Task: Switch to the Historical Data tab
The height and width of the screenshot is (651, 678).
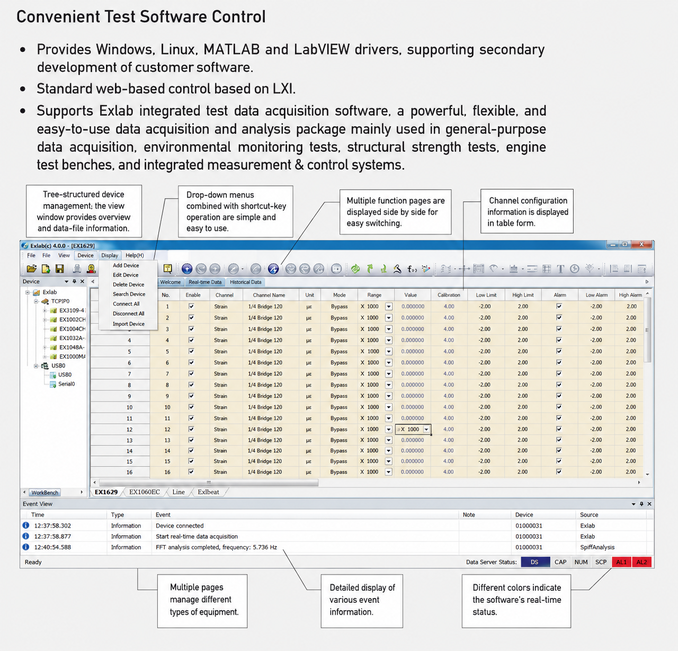Action: click(246, 282)
